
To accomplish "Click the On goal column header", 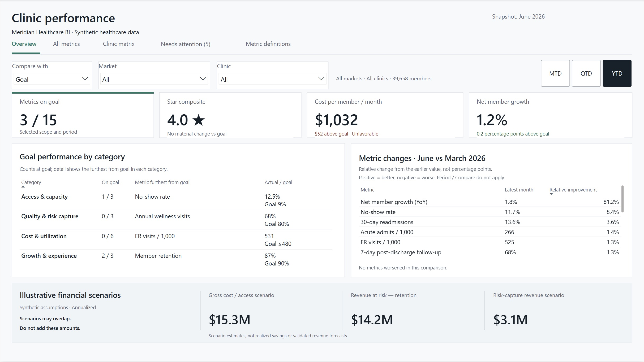I will 110,182.
